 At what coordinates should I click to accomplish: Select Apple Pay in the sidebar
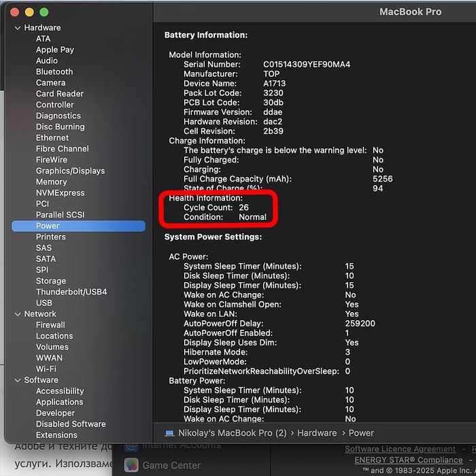55,50
